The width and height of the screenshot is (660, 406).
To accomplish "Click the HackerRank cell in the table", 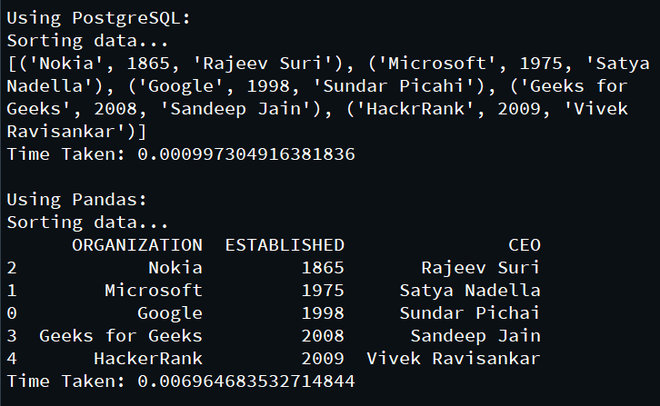I will pos(148,358).
